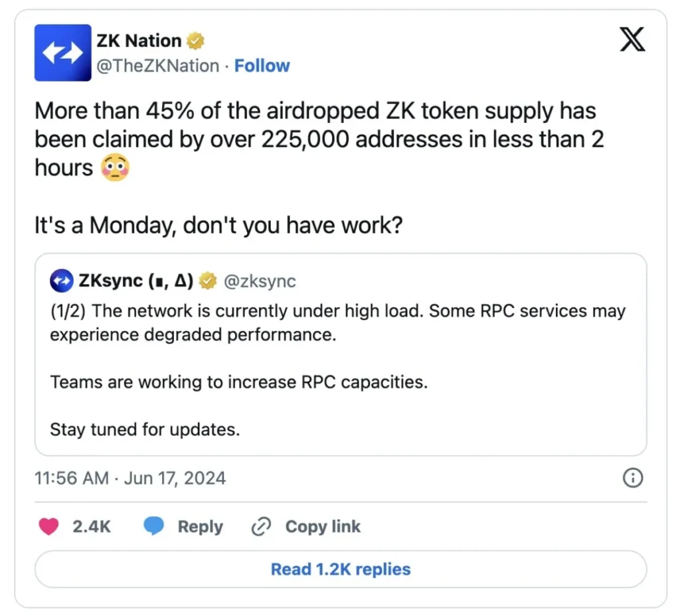Open the info circle icon near the timestamp
The image size is (680, 616).
click(632, 478)
